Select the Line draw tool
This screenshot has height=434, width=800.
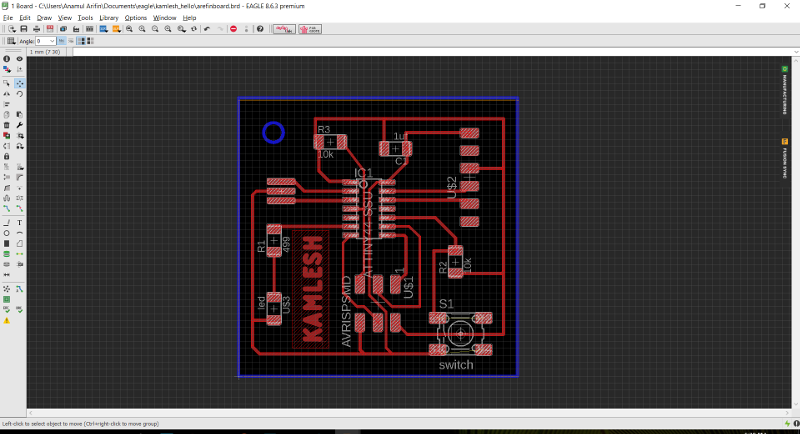click(7, 223)
